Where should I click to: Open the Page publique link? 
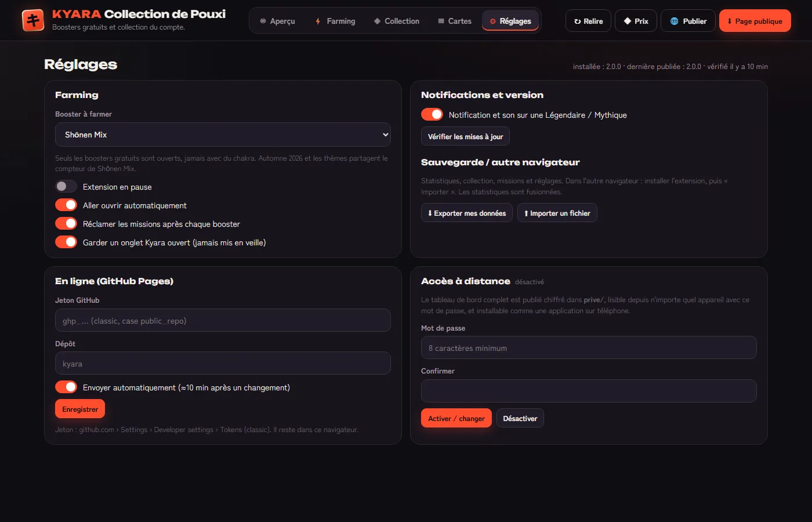pyautogui.click(x=755, y=21)
